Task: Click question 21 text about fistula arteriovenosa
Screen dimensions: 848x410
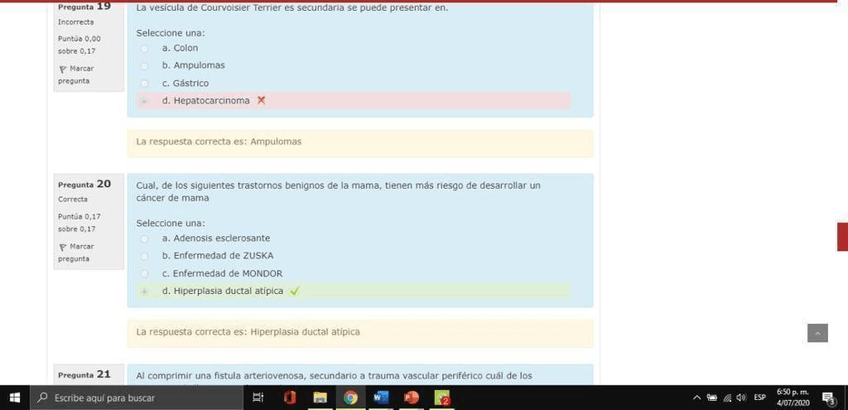Action: [334, 376]
